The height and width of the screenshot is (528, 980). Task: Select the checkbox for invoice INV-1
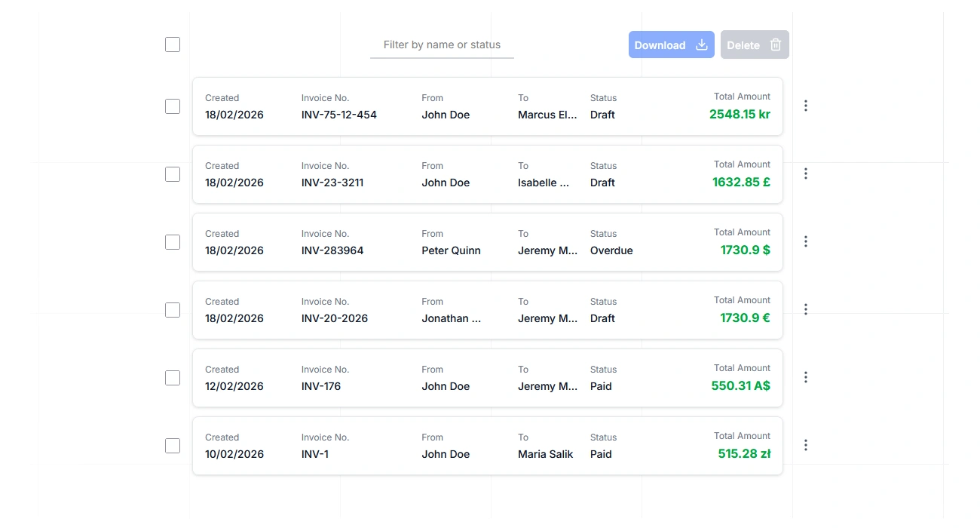(x=172, y=445)
